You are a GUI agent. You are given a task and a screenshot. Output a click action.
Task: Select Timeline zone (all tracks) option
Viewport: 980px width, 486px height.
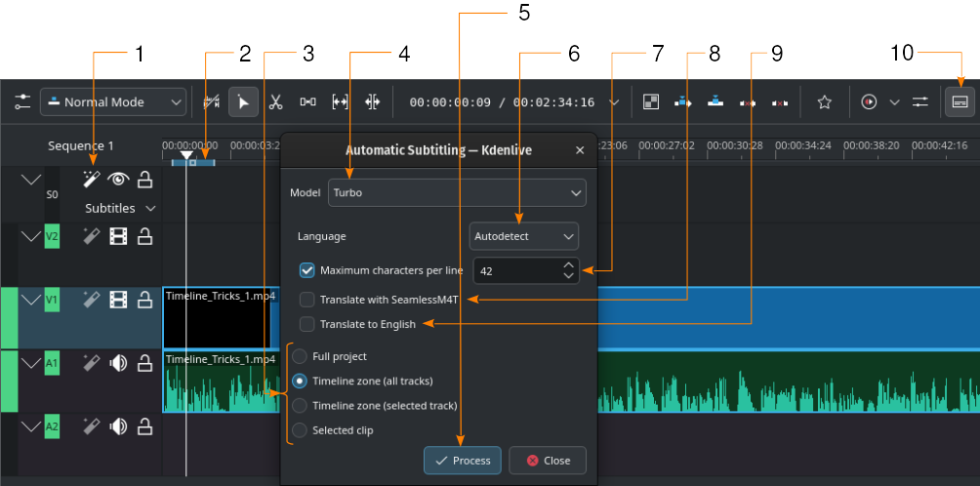(x=300, y=381)
